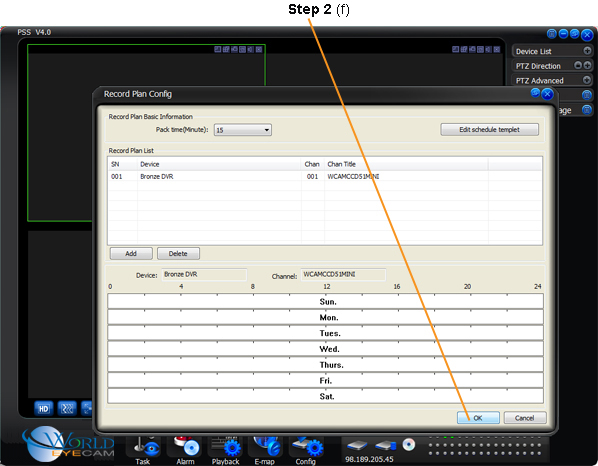Click Cancel in the Record Plan Config dialog

[525, 418]
